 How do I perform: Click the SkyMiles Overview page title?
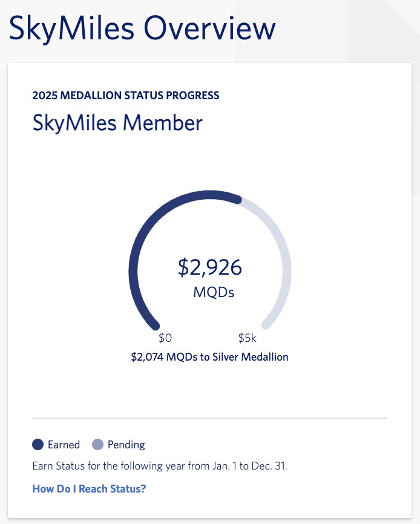point(142,27)
